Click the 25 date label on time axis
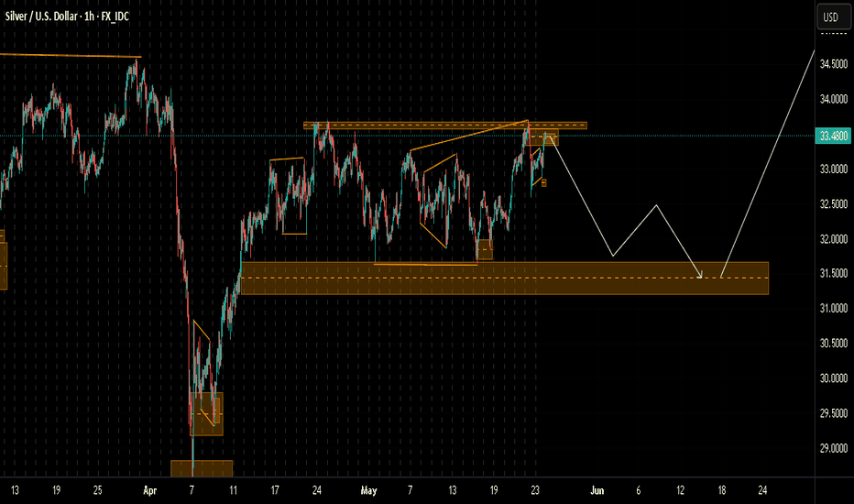The image size is (854, 504). tap(97, 490)
